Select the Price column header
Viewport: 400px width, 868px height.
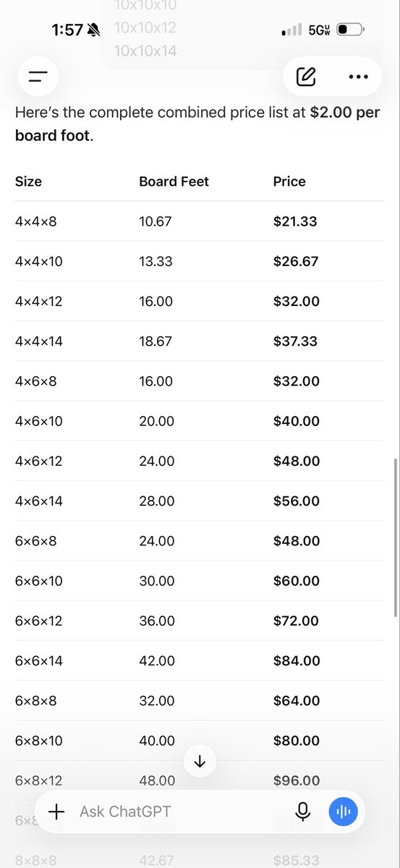289,182
